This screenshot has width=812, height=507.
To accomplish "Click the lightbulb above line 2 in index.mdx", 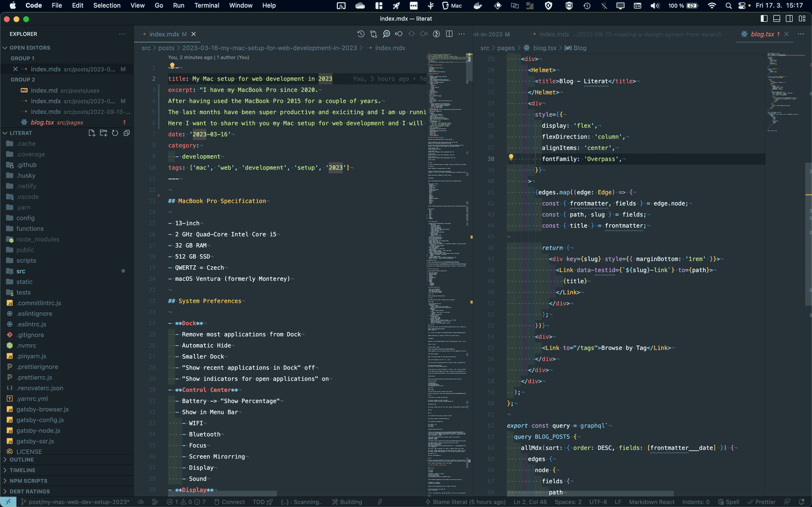I will click(x=172, y=66).
